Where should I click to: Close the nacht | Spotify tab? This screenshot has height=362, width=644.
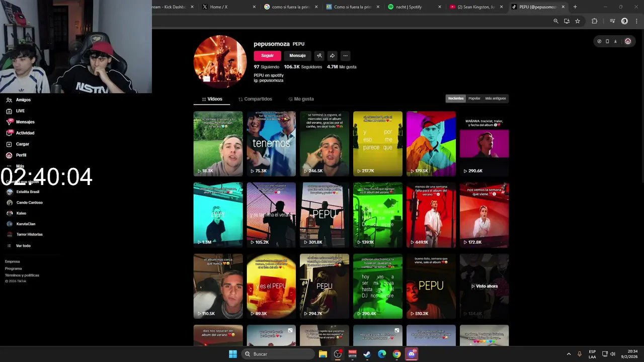(x=440, y=7)
